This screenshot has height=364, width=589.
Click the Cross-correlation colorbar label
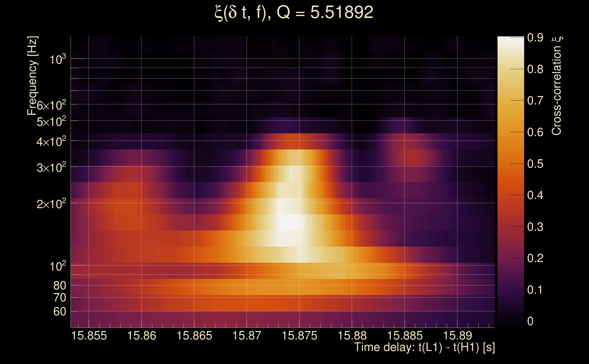point(556,86)
